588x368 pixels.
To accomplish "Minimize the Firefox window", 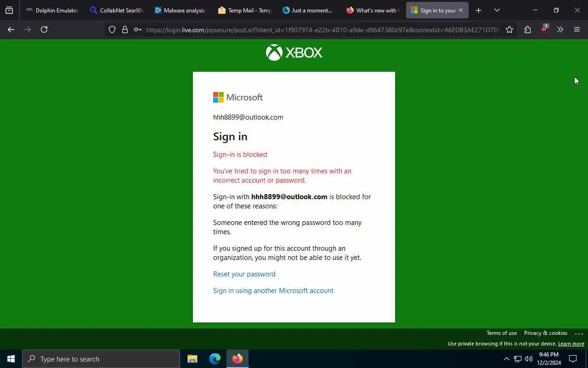I will coord(535,10).
